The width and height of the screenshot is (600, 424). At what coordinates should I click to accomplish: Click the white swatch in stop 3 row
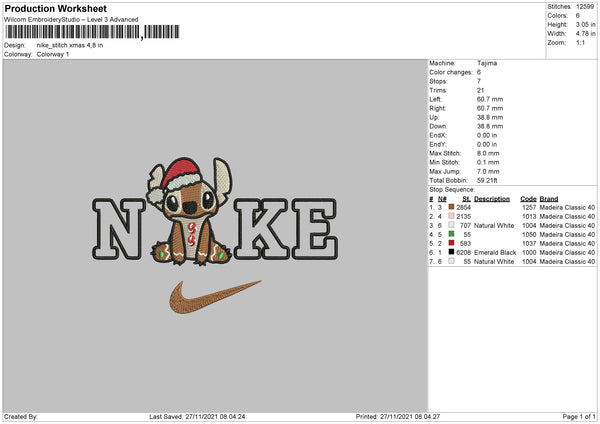click(451, 225)
